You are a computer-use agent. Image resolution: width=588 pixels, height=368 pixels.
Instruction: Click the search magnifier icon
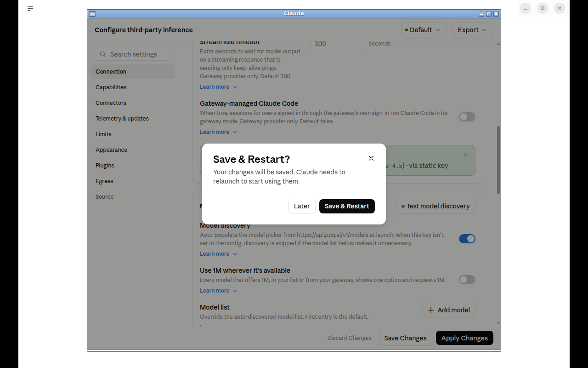pos(103,54)
